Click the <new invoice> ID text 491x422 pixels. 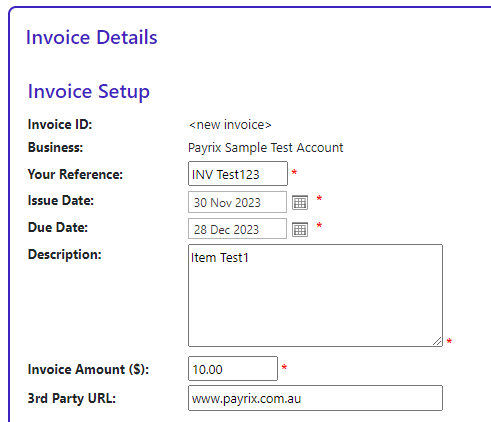[230, 125]
